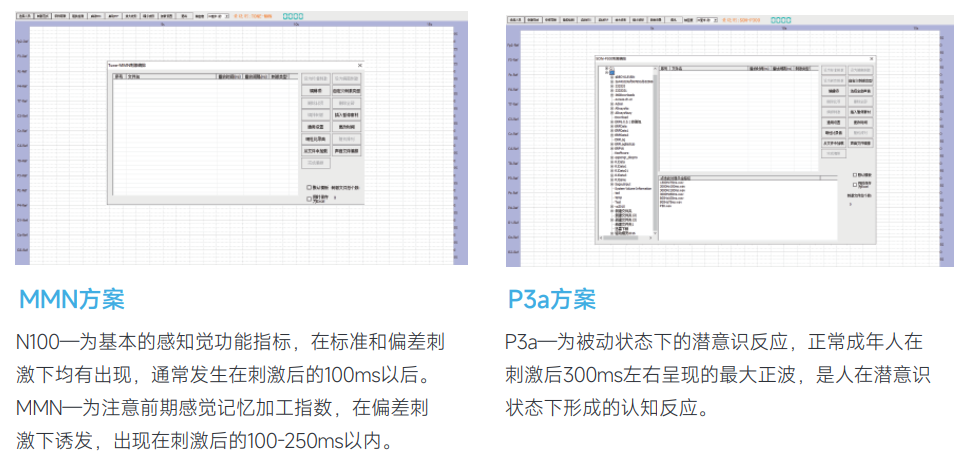The width and height of the screenshot is (957, 464).
Task: Click the folder tree vertical scrollbar in P3a dialog
Action: pos(655,151)
